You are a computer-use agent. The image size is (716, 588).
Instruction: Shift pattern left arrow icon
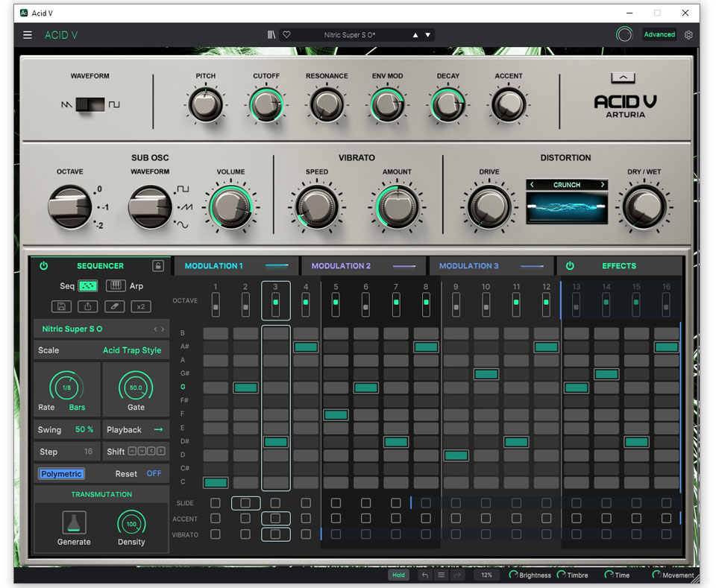(151, 451)
